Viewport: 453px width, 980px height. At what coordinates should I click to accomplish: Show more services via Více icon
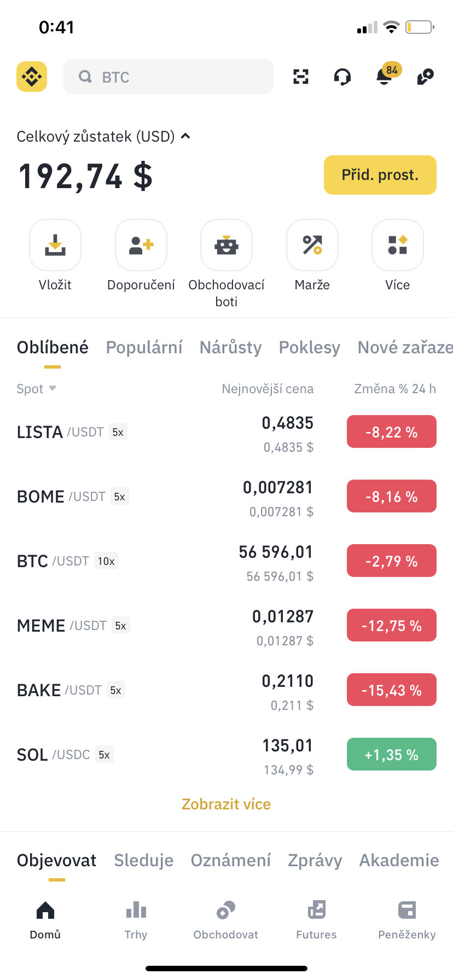[398, 246]
